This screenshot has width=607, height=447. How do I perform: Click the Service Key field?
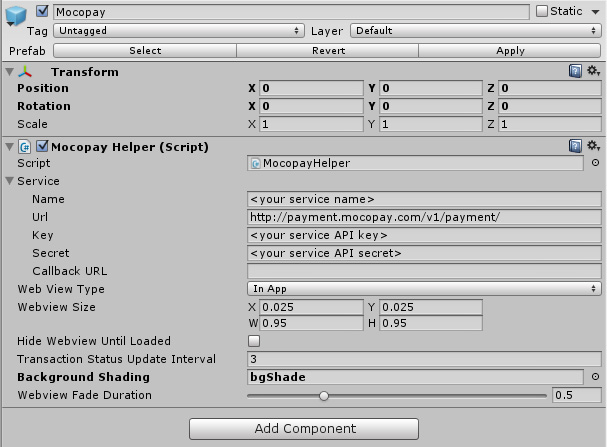click(424, 235)
